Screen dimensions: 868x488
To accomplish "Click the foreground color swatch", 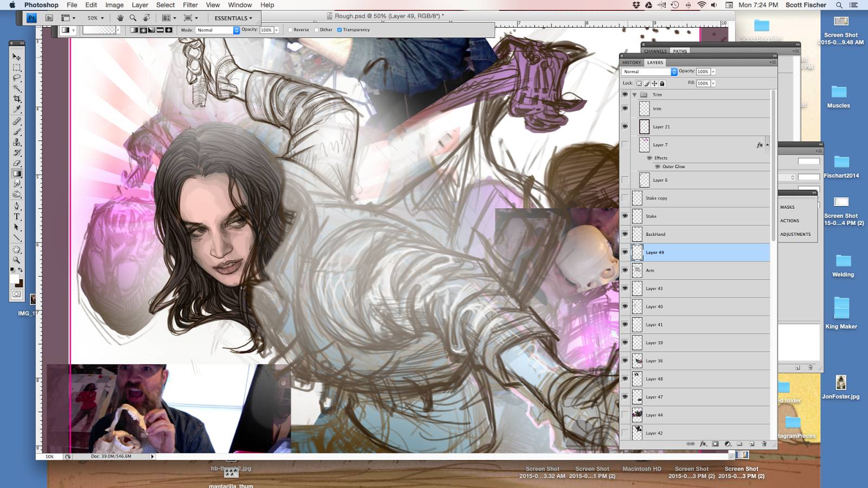I will tap(15, 279).
